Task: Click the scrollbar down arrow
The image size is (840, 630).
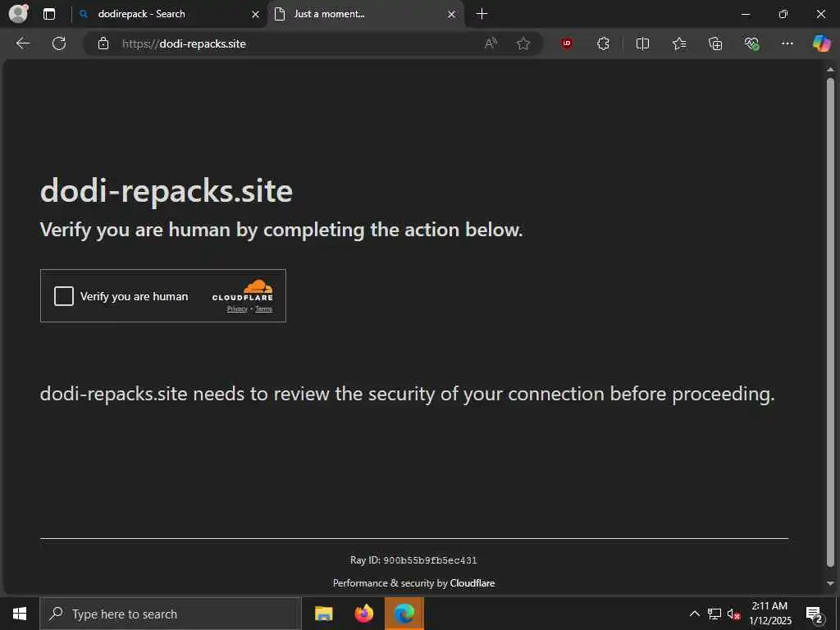Action: click(x=830, y=583)
